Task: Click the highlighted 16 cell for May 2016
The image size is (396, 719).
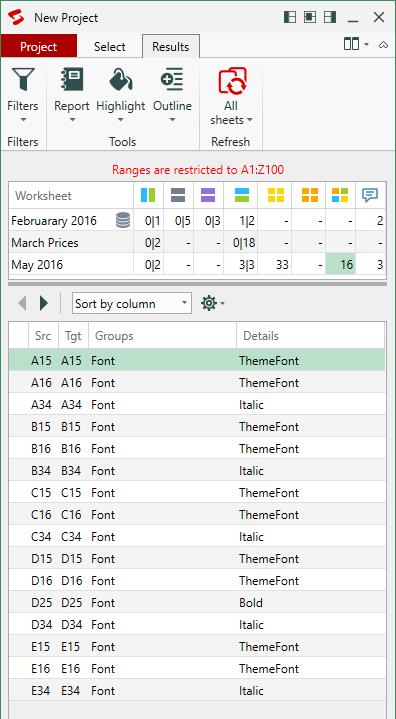Action: (x=341, y=265)
